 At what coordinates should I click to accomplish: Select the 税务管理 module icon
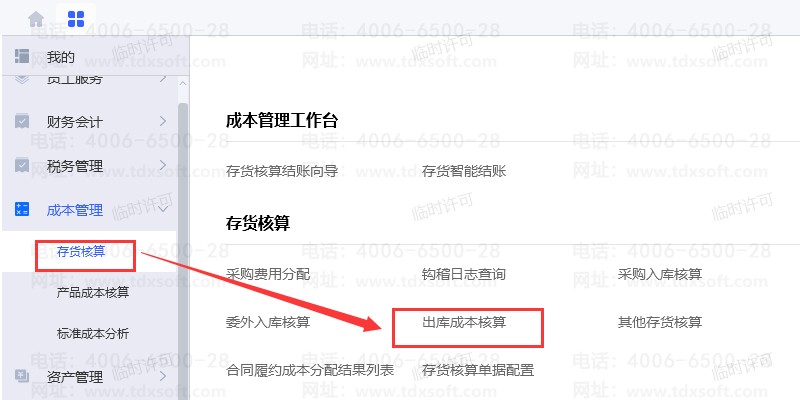tap(22, 165)
